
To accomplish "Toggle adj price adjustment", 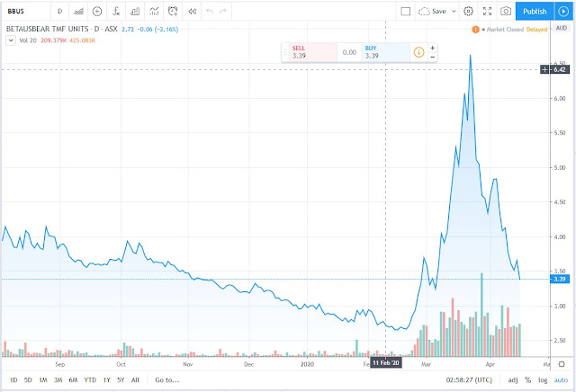I will pos(513,380).
